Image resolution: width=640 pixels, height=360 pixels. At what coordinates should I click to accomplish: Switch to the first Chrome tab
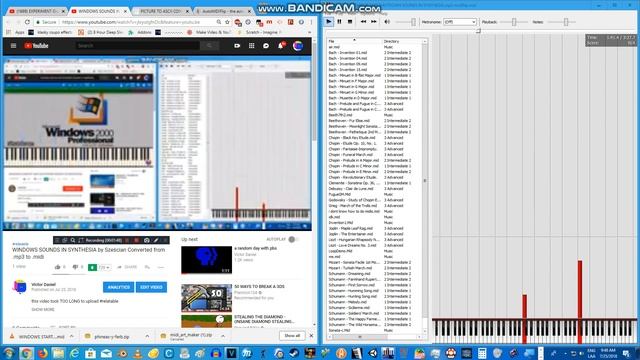coord(37,11)
